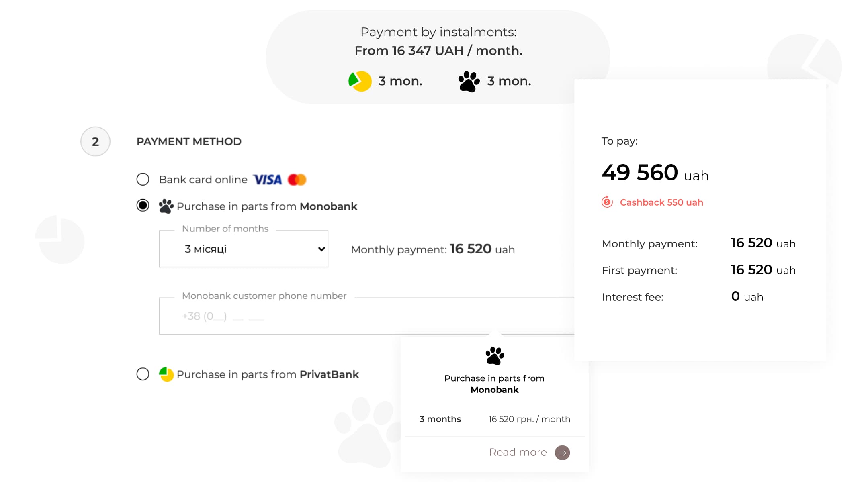Click the PrivatBank icon in payment methods

pos(166,374)
